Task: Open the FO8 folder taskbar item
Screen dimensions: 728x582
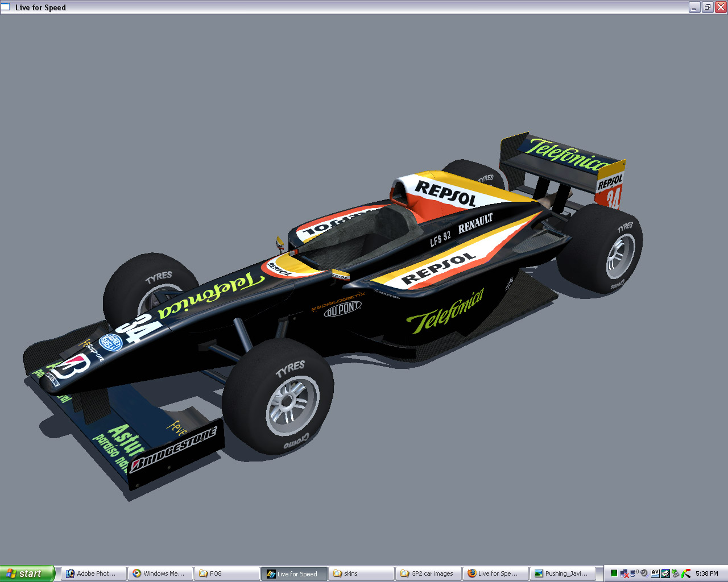Action: (x=227, y=573)
